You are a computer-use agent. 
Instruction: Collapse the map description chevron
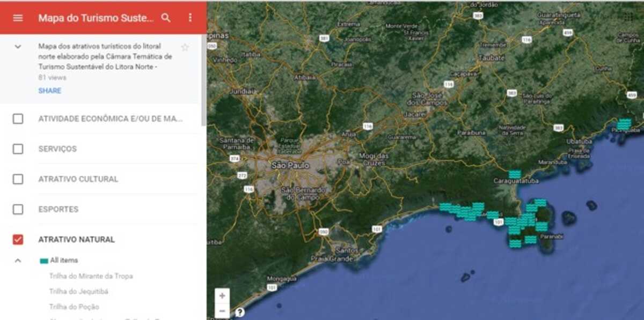point(18,47)
